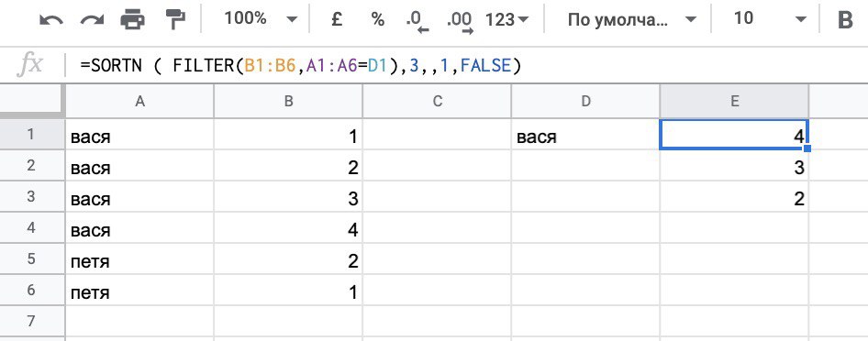The height and width of the screenshot is (341, 868).
Task: Click the Undo arrow icon
Action: (x=51, y=20)
